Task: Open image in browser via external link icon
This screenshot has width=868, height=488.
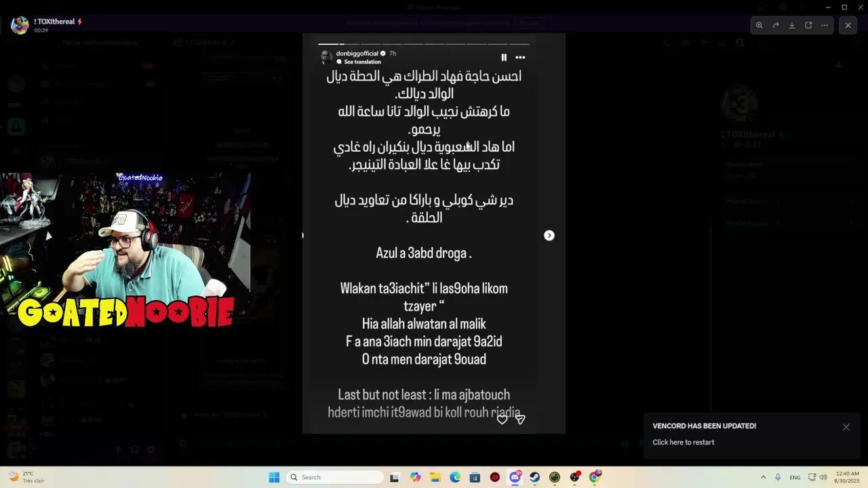Action: tap(808, 25)
